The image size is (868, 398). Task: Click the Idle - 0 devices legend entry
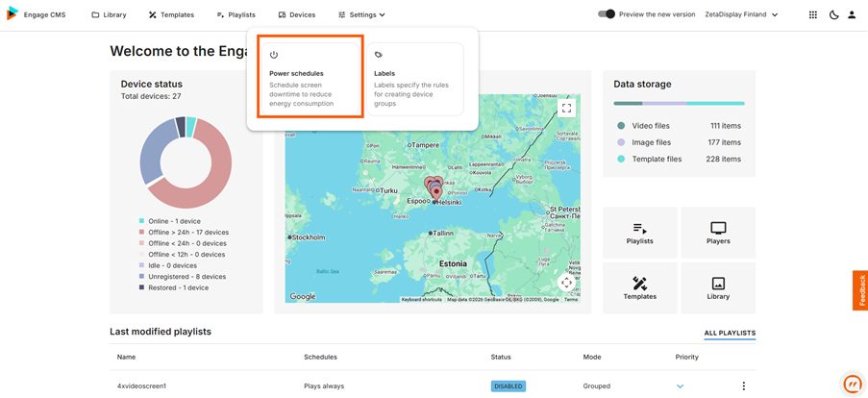(x=167, y=265)
